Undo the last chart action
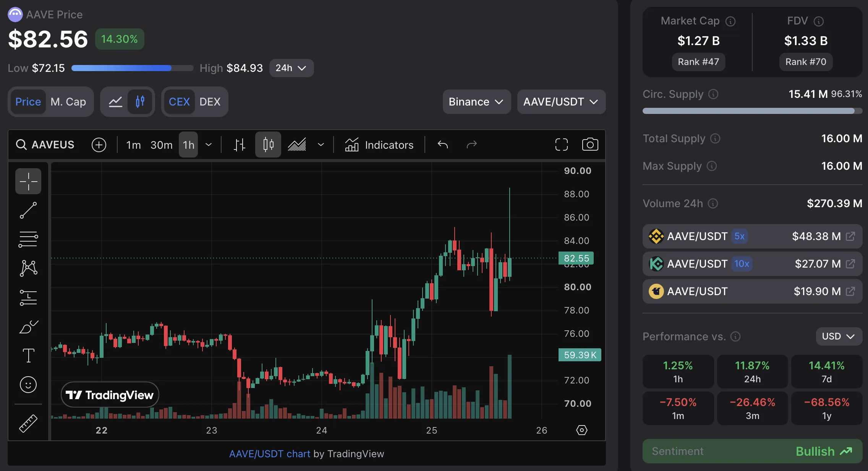Screen dimensions: 868x471 443,145
